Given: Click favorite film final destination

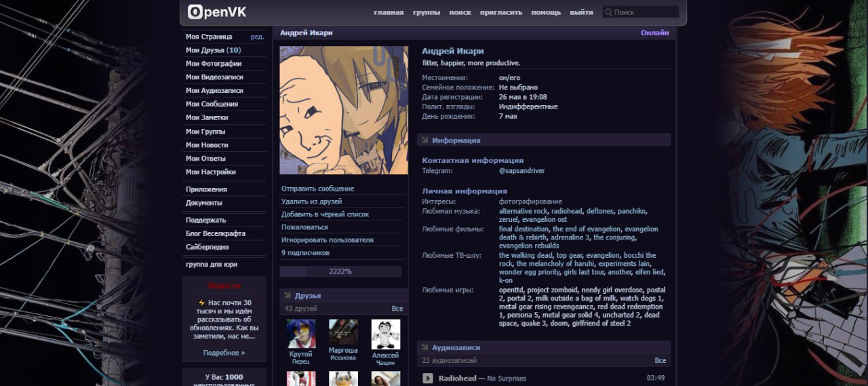Looking at the screenshot, I should pos(524,229).
